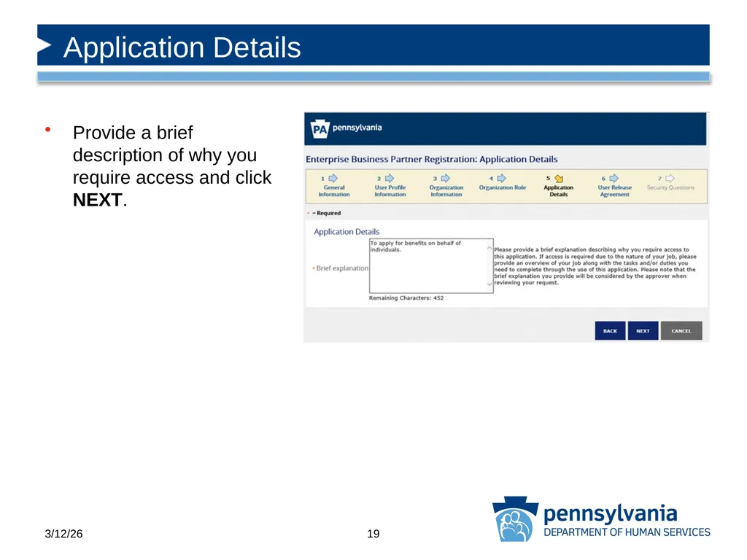Click the NEXT button
This screenshot has width=747, height=560.
643,330
